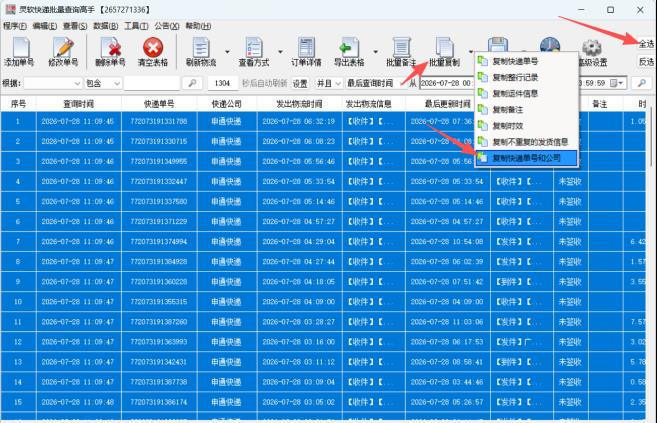Screen dimensions: 657x423
Task: Click the 序号 column header
Action: click(x=18, y=104)
